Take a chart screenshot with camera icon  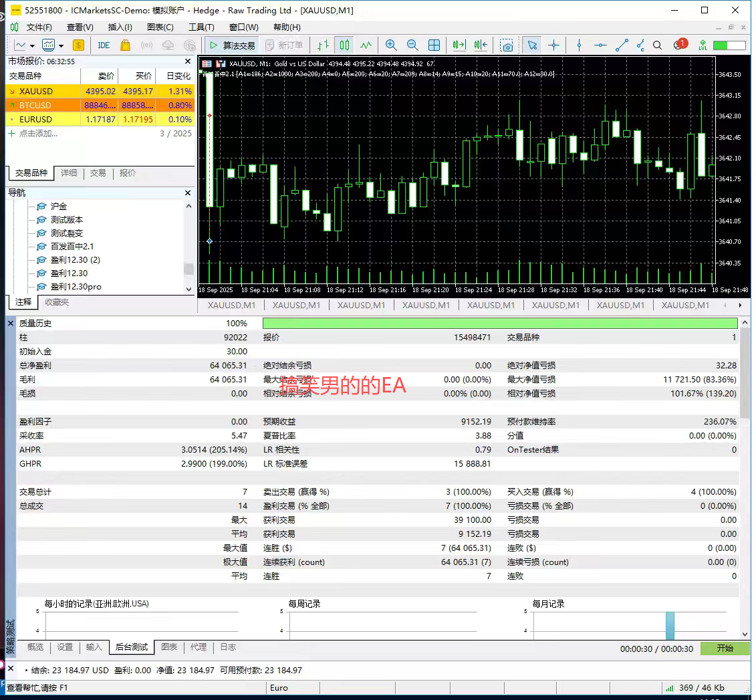pos(507,45)
